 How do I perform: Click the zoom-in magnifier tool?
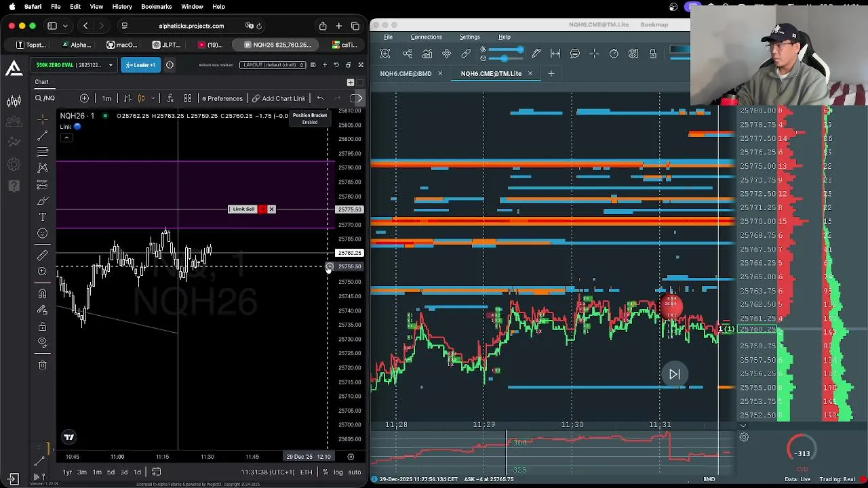[42, 271]
